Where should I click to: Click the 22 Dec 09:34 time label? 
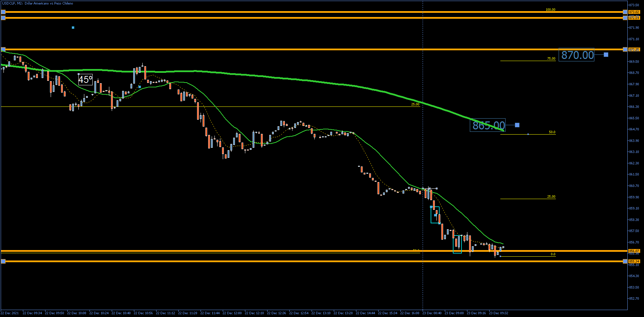pos(32,313)
